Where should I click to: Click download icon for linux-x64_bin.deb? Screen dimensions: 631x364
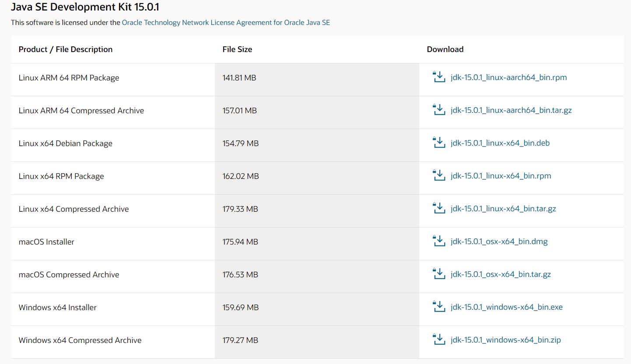point(438,143)
